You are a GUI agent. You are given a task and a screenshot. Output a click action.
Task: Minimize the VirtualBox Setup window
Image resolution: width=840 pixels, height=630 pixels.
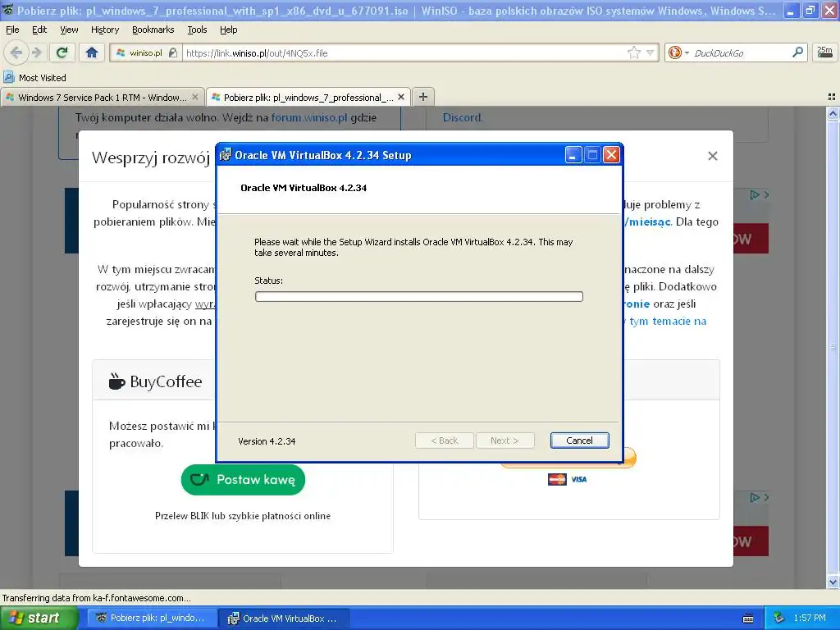pos(573,155)
